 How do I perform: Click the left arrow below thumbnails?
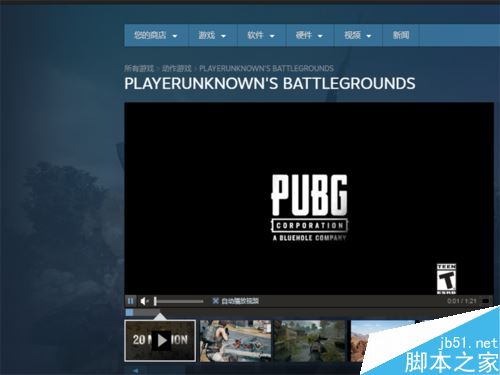tap(135, 370)
